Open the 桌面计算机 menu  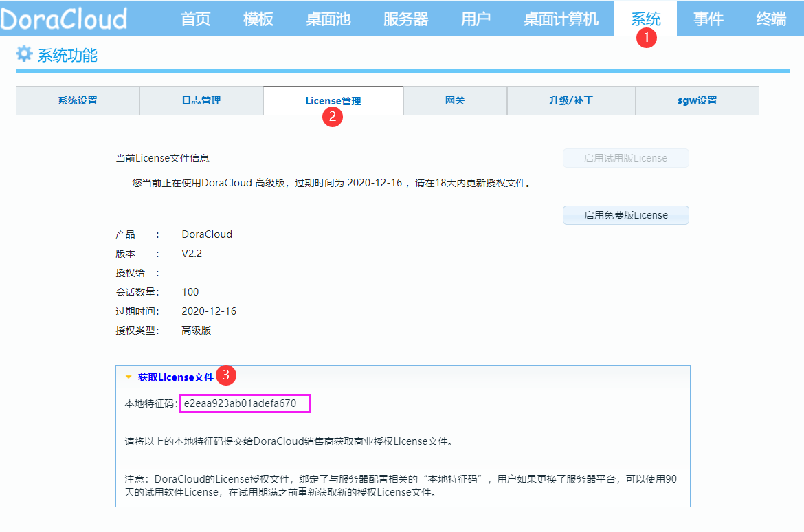tap(561, 19)
